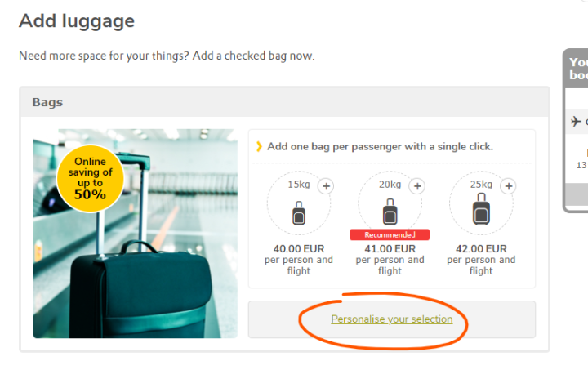Click the yellow "Online saving of up to 50%" badge

click(90, 178)
